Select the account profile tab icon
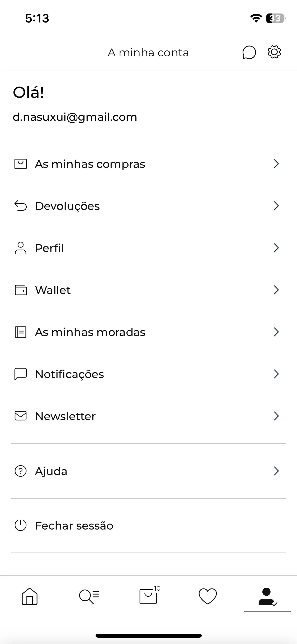The image size is (297, 644). pyautogui.click(x=267, y=597)
